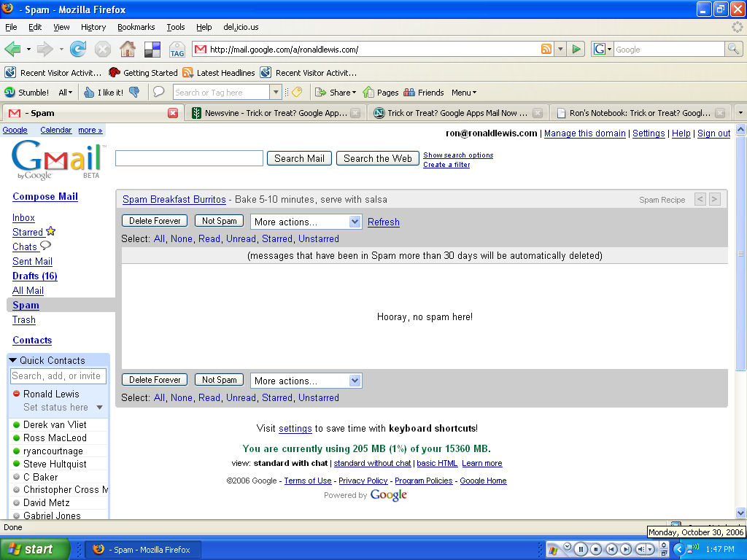This screenshot has height=560, width=747.
Task: Show hidden system tray icons
Action: pyautogui.click(x=679, y=549)
